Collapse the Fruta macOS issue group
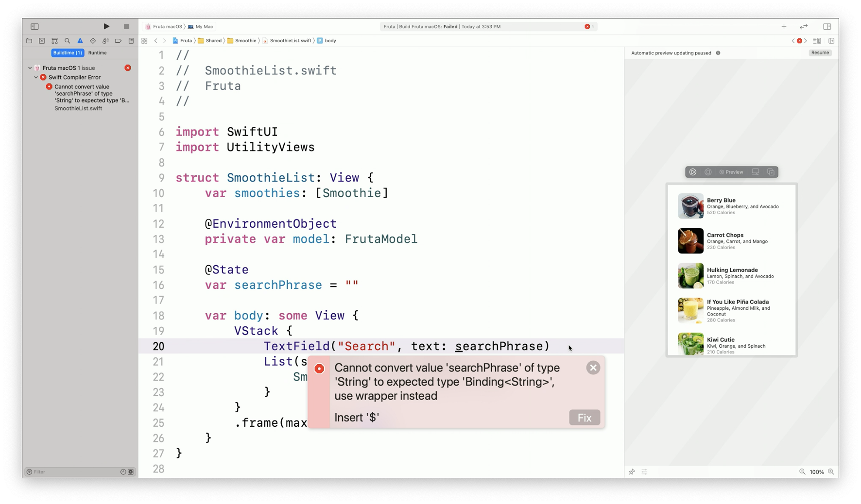Screen dimensions: 861x504 [x=30, y=68]
